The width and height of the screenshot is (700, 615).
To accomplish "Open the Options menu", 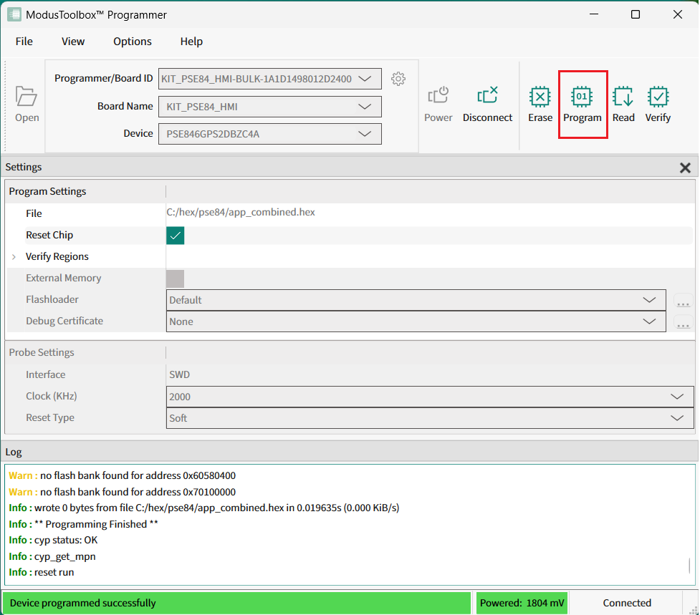I will (x=133, y=42).
